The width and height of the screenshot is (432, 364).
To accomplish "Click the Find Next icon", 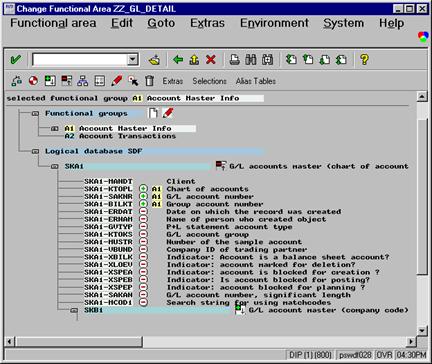I will click(267, 60).
